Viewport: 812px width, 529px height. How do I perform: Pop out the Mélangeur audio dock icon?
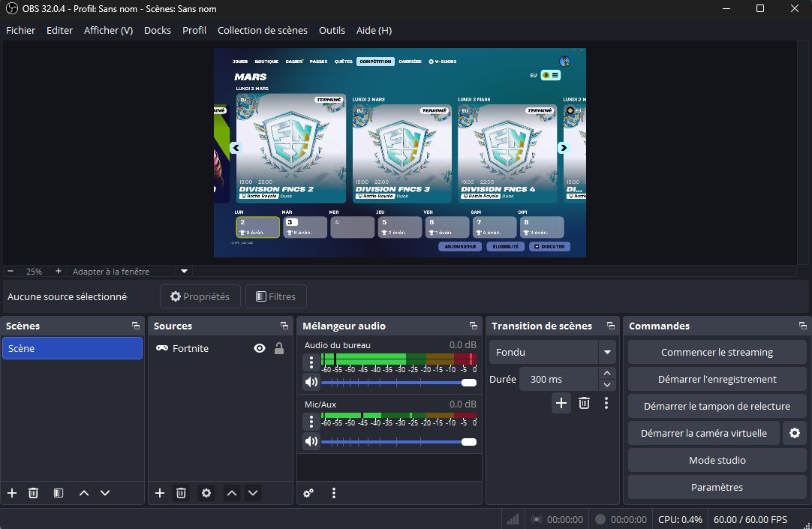click(474, 326)
